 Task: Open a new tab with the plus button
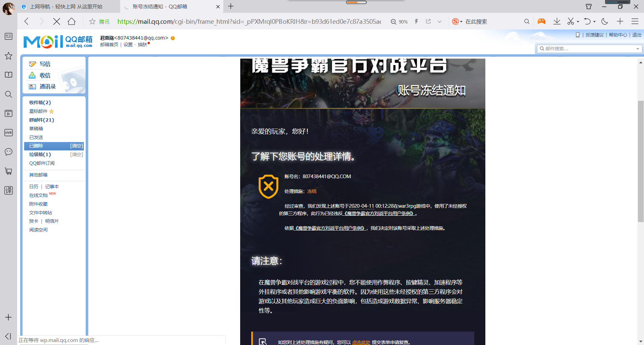(x=231, y=6)
